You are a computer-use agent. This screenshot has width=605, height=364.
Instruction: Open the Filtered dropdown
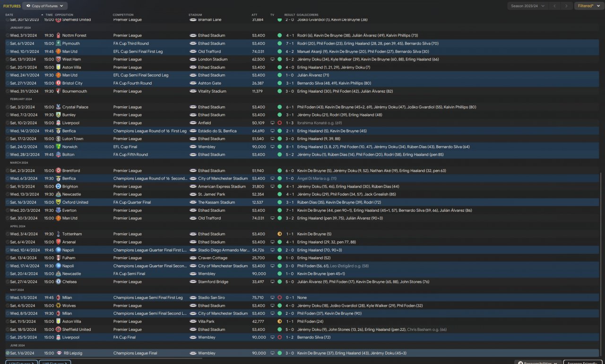coord(589,6)
